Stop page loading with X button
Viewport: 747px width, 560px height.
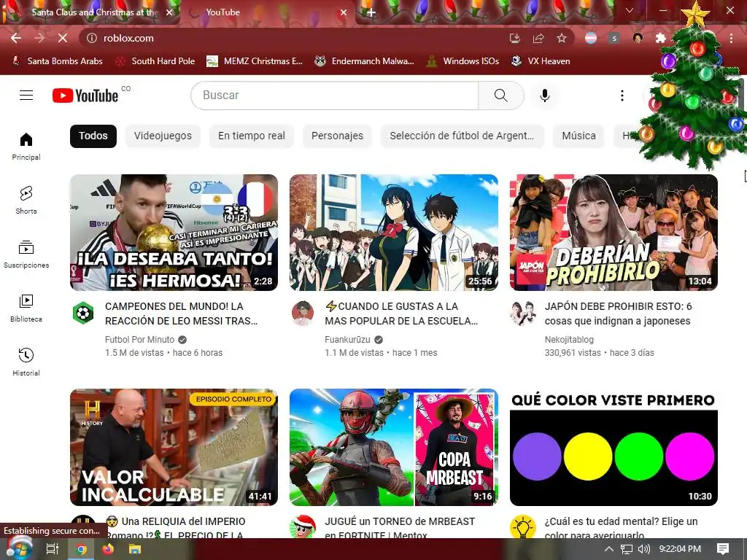coord(63,38)
